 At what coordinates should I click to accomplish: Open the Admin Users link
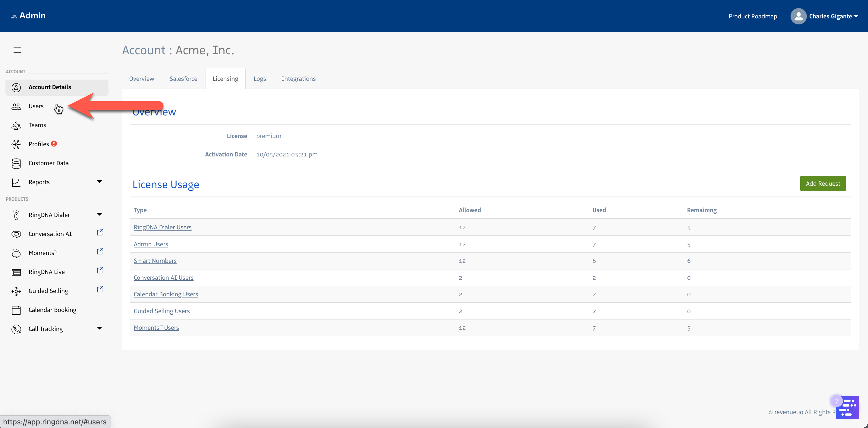pos(151,244)
